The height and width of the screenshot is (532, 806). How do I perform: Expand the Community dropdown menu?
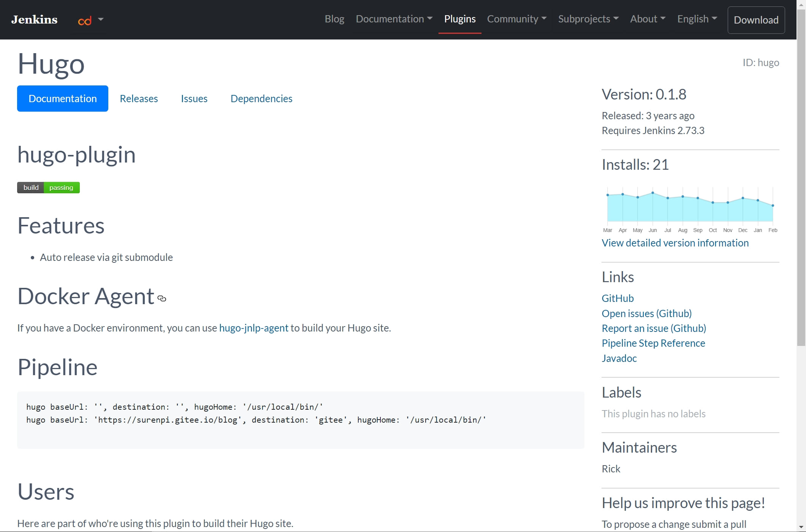click(x=517, y=19)
